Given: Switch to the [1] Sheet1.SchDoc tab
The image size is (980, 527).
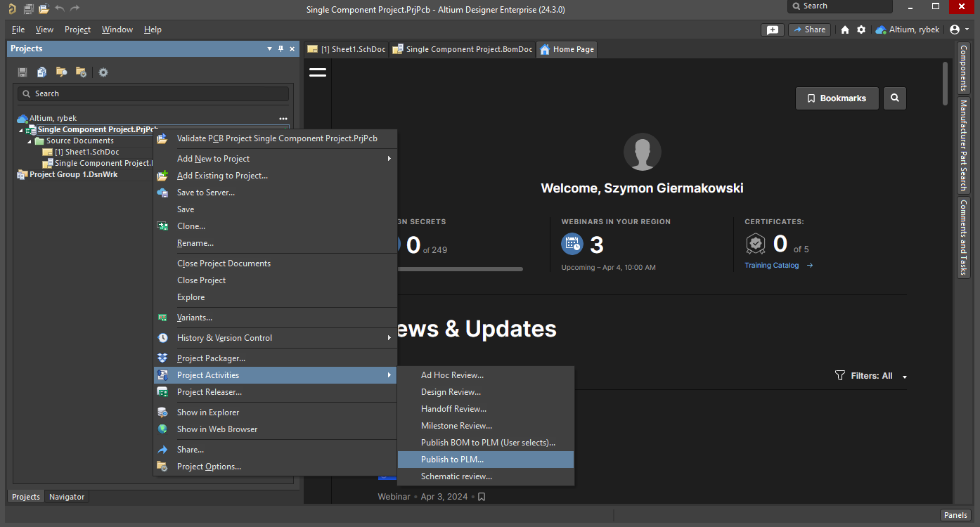Looking at the screenshot, I should [x=347, y=49].
